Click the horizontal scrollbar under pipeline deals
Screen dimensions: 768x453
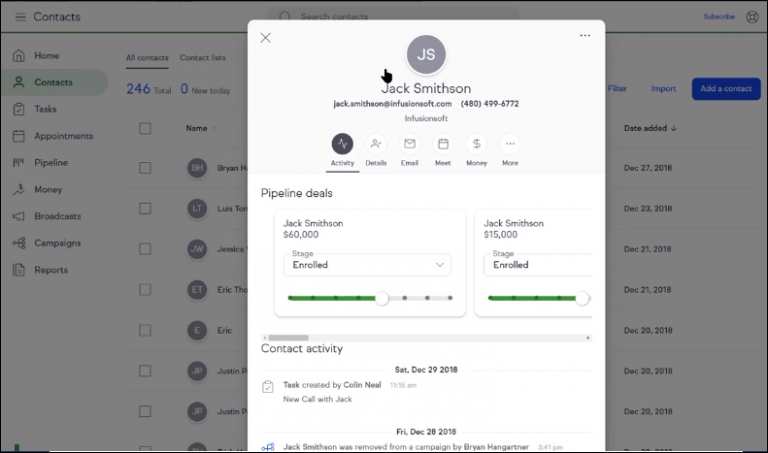click(x=289, y=338)
